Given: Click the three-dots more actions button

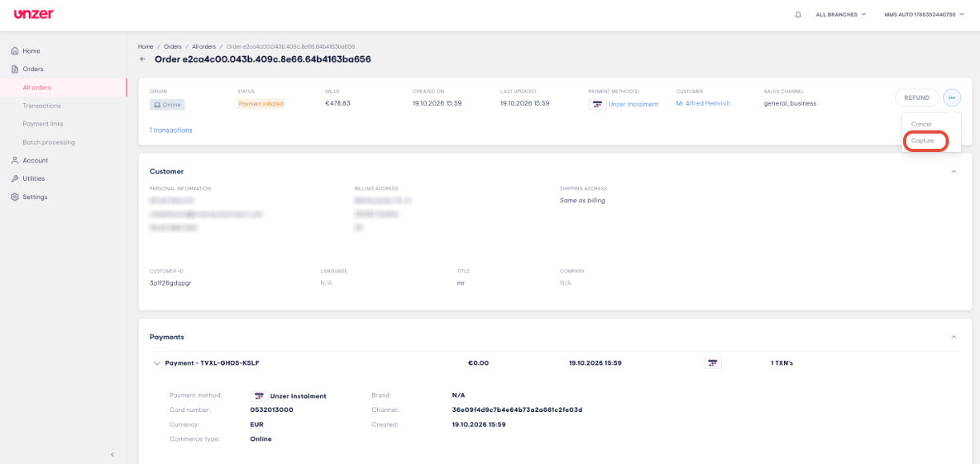Looking at the screenshot, I should click(x=951, y=98).
